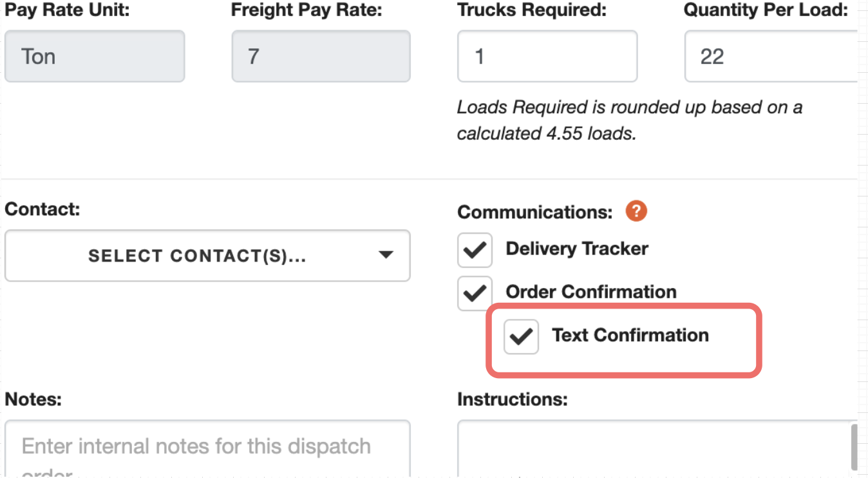
Task: Open the Select Contact(s) dropdown
Action: point(207,256)
